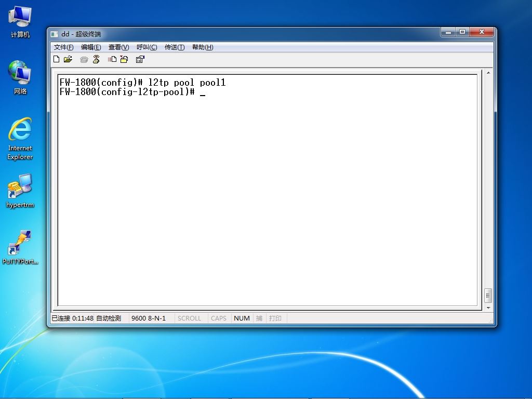Image resolution: width=532 pixels, height=399 pixels.
Task: Open the 帮助(H) menu
Action: coord(203,47)
